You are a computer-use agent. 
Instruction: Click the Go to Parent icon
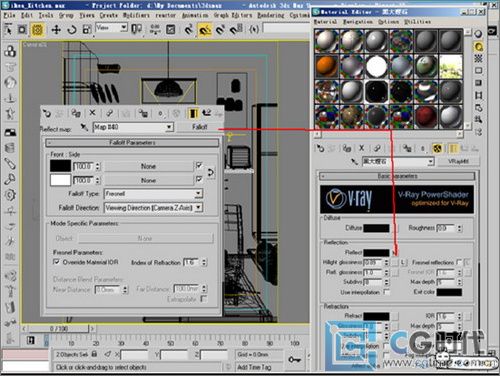[x=207, y=113]
